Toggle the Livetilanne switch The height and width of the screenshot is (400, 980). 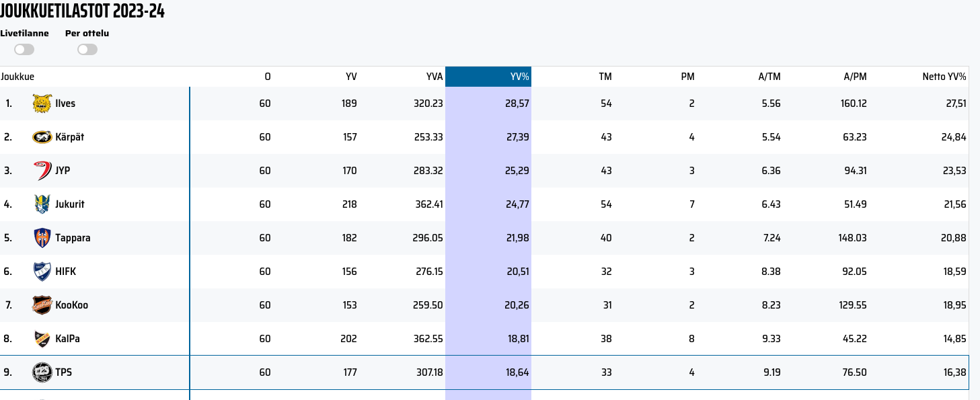pos(24,50)
